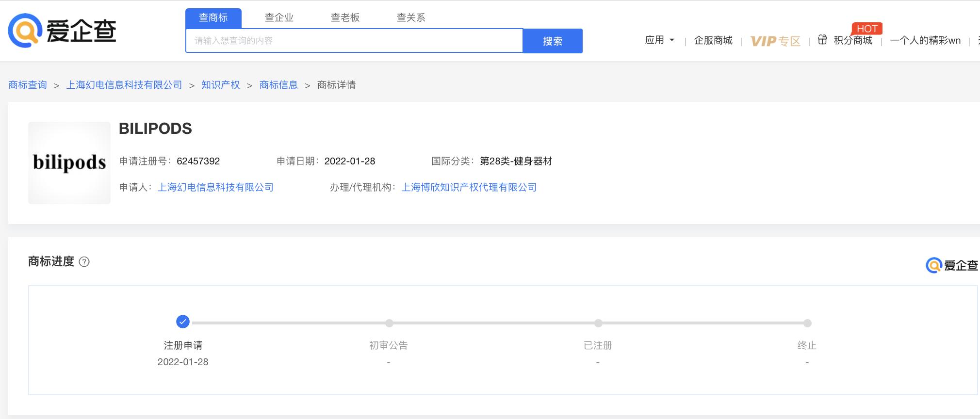Click the 初审公告 progress marker dot
Image resolution: width=980 pixels, height=419 pixels.
click(389, 323)
